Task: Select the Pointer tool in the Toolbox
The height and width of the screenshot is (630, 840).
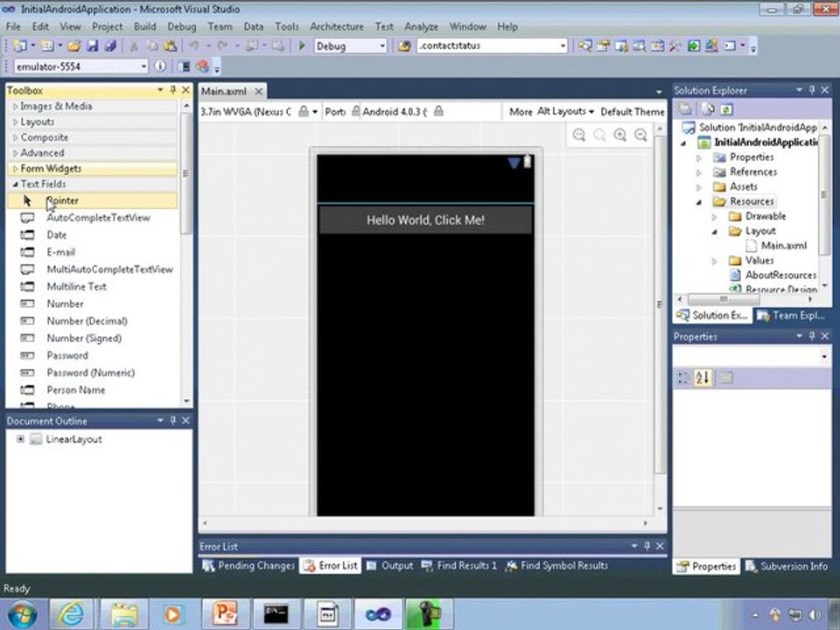Action: (x=92, y=200)
